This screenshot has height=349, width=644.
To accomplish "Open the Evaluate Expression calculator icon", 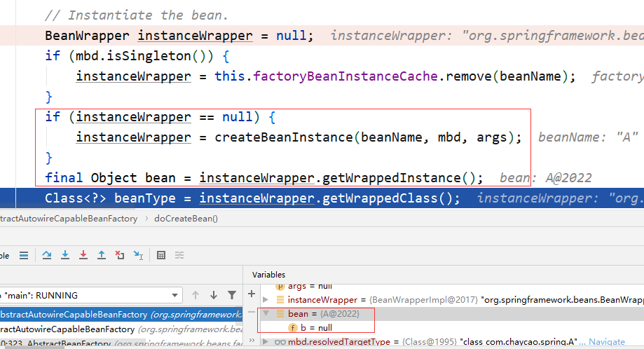I will (x=161, y=255).
